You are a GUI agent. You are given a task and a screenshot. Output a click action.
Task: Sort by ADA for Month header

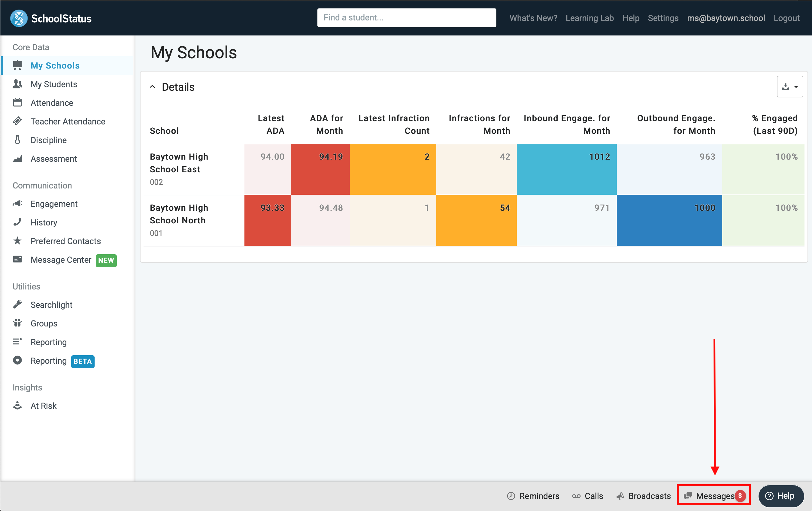326,124
